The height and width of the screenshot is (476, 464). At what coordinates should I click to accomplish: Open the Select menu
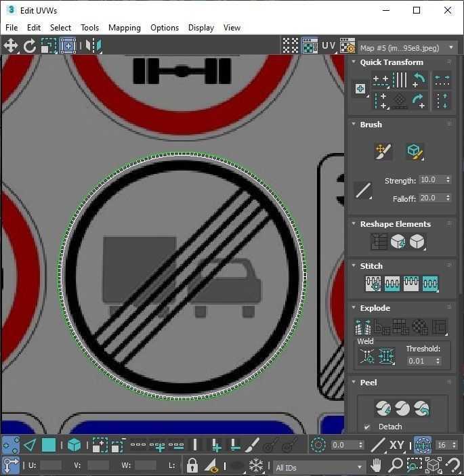[x=60, y=28]
